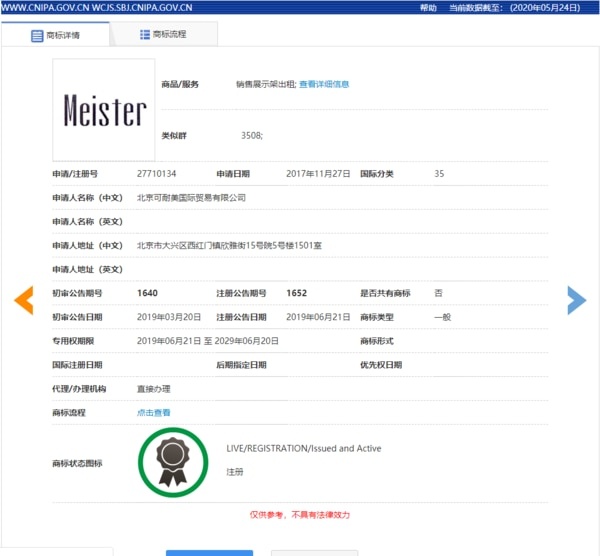600x556 pixels.
Task: Click the date 2019年03月20日
Action: 169,317
